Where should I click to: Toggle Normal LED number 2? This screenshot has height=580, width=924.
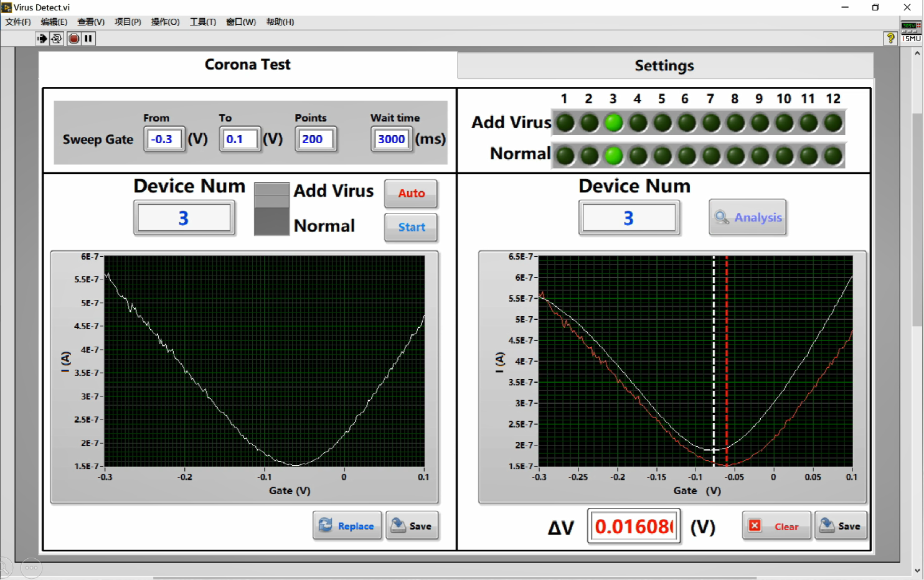pyautogui.click(x=590, y=155)
